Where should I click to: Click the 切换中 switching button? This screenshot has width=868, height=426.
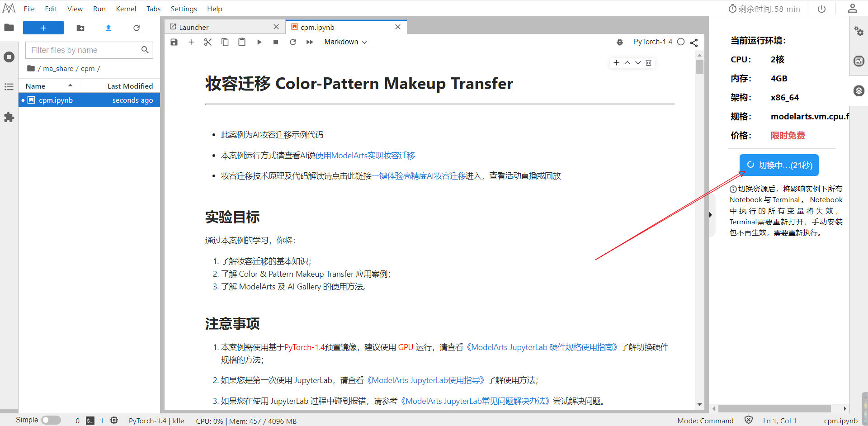pos(779,165)
